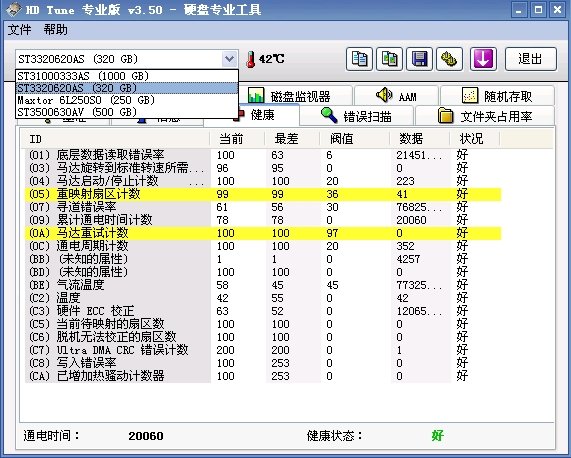Viewport: 571px width, 458px height.
Task: Select ST3320620AS (320 GB) in drive list
Action: (x=127, y=88)
